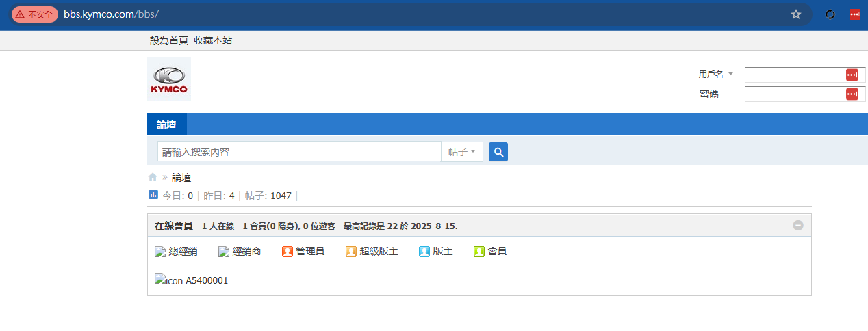Click the 超級版主 yellow user icon
868x331 pixels.
[351, 252]
